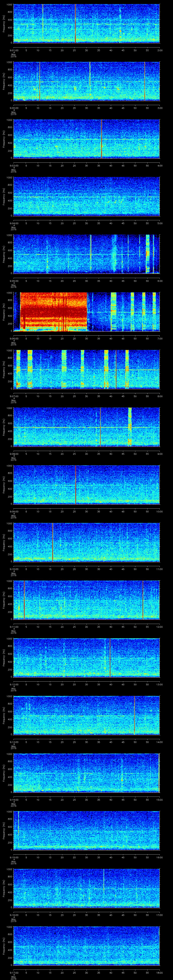Click the bright burst near 40 seconds in the 9:06:00 panel
The width and height of the screenshot is (173, 980).
click(113, 312)
